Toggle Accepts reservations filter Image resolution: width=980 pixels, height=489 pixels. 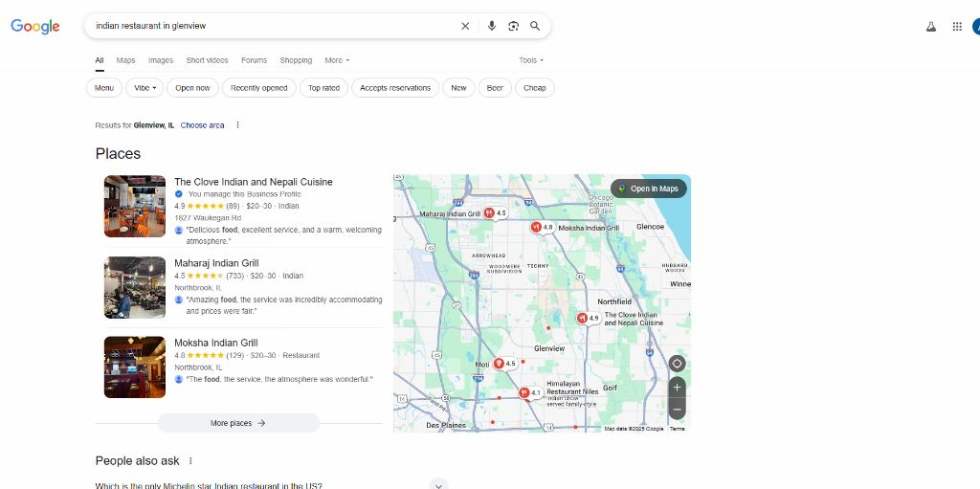click(x=395, y=88)
